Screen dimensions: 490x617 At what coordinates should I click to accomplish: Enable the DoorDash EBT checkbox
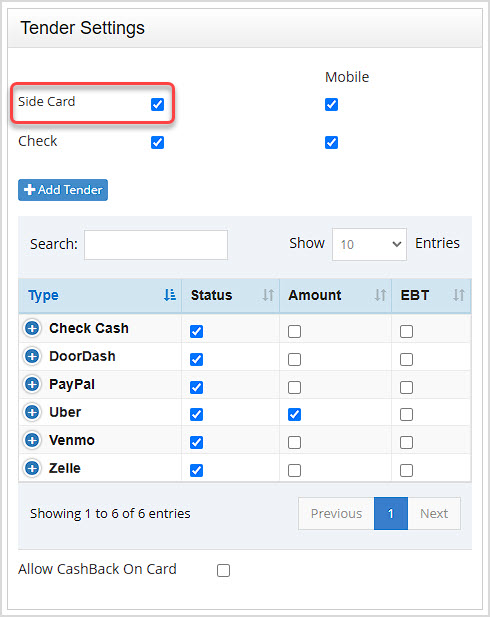pyautogui.click(x=407, y=359)
